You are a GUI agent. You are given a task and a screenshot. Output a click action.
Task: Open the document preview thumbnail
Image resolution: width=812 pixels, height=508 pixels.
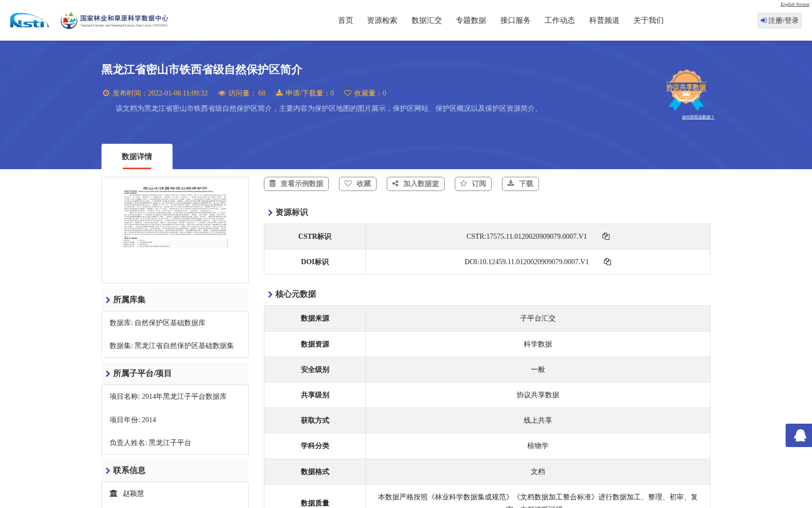pyautogui.click(x=175, y=230)
